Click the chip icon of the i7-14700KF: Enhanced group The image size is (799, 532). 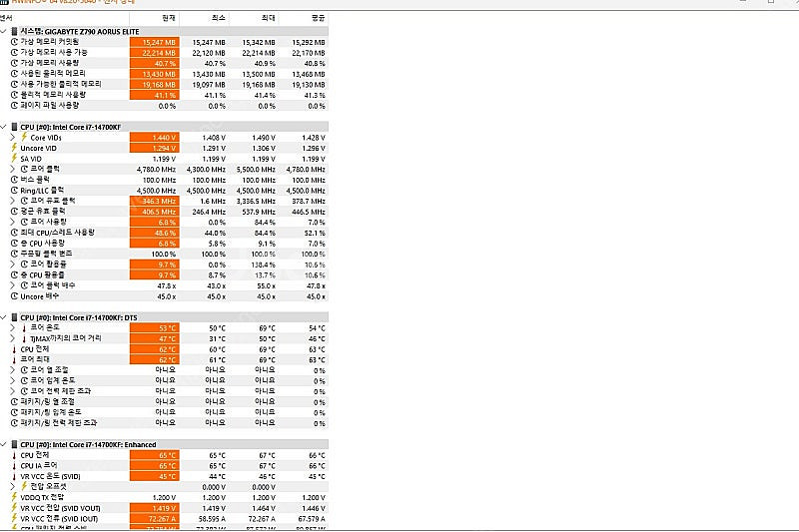(14, 444)
